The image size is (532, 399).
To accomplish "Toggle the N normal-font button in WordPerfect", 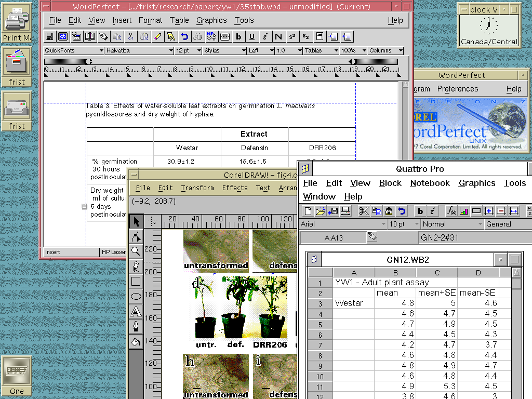I will pos(278,37).
